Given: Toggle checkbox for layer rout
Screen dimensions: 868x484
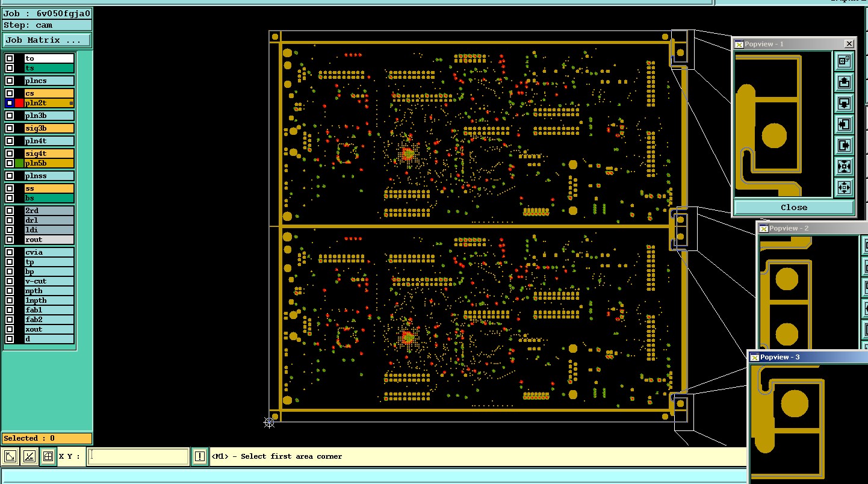Looking at the screenshot, I should tap(10, 240).
